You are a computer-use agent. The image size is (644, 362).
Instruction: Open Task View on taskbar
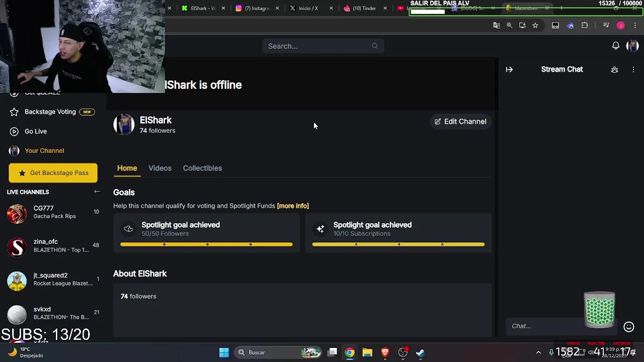(x=333, y=352)
